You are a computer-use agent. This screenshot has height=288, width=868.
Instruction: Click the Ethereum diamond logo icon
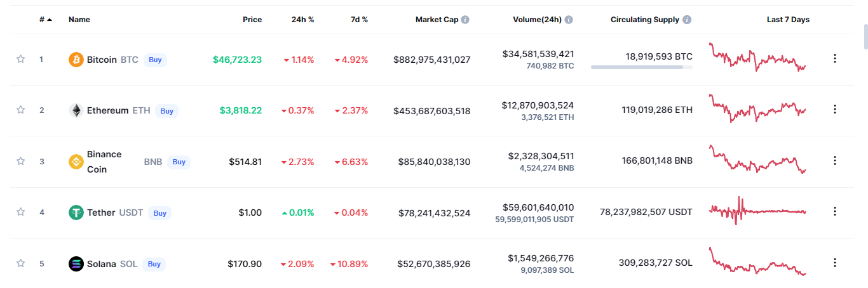tap(76, 110)
